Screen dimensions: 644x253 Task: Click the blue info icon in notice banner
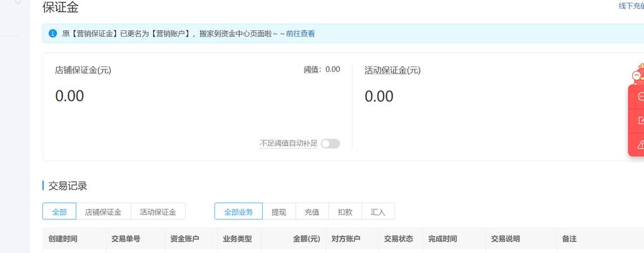52,34
